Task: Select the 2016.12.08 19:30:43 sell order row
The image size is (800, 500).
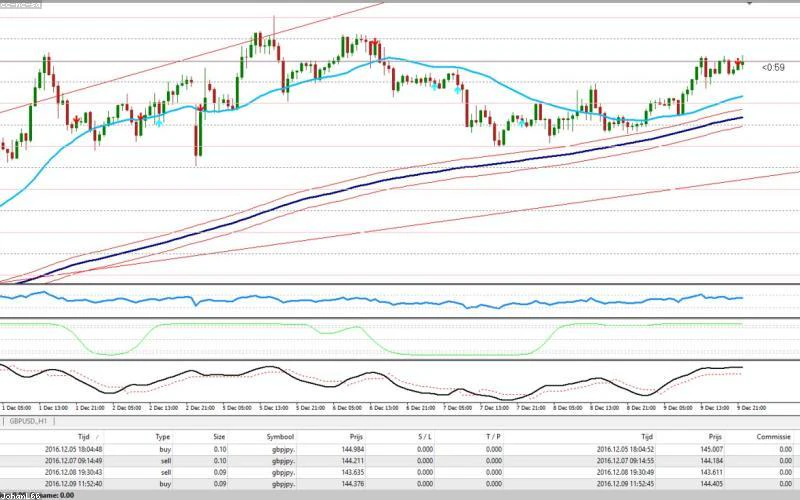Action: [x=400, y=472]
